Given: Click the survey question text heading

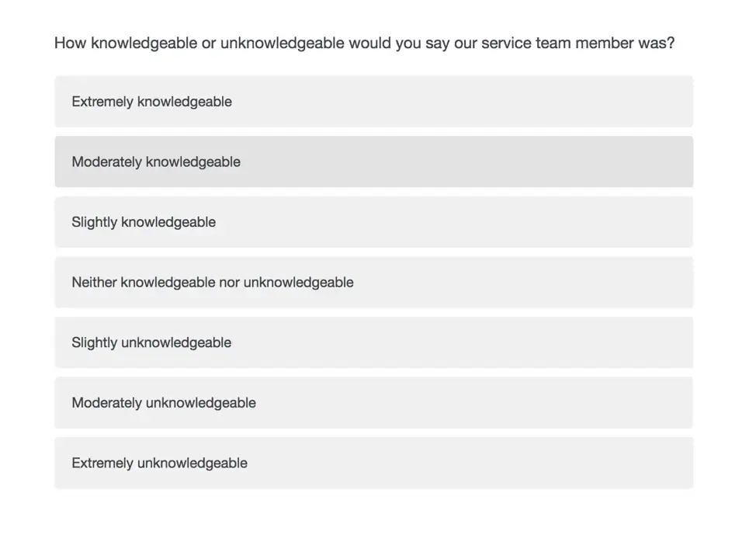Looking at the screenshot, I should pos(364,43).
